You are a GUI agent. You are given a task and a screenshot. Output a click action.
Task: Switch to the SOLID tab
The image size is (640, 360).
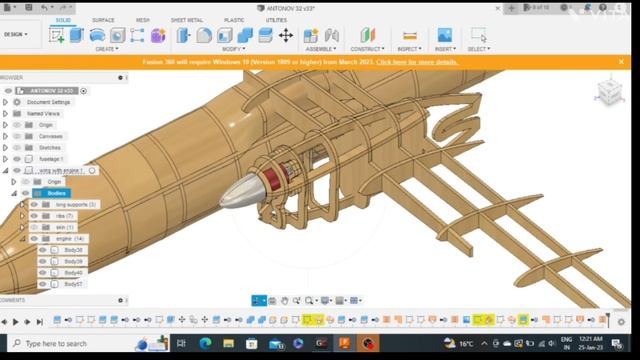coord(63,20)
